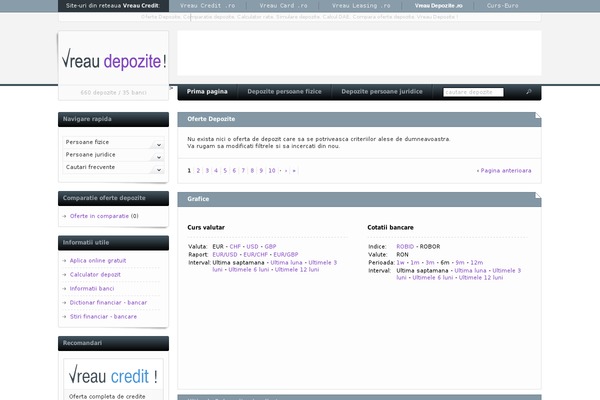Screen dimensions: 600x400
Task: Open the Prima pagina tab
Action: click(207, 91)
